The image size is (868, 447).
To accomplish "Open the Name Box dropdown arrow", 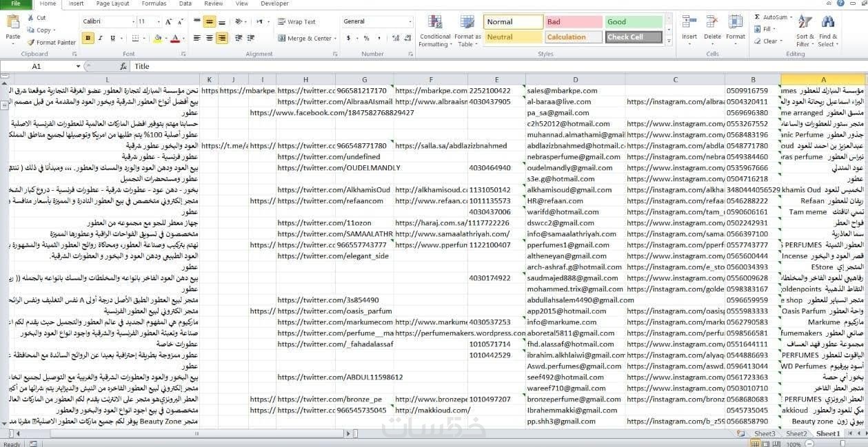I will (78, 66).
